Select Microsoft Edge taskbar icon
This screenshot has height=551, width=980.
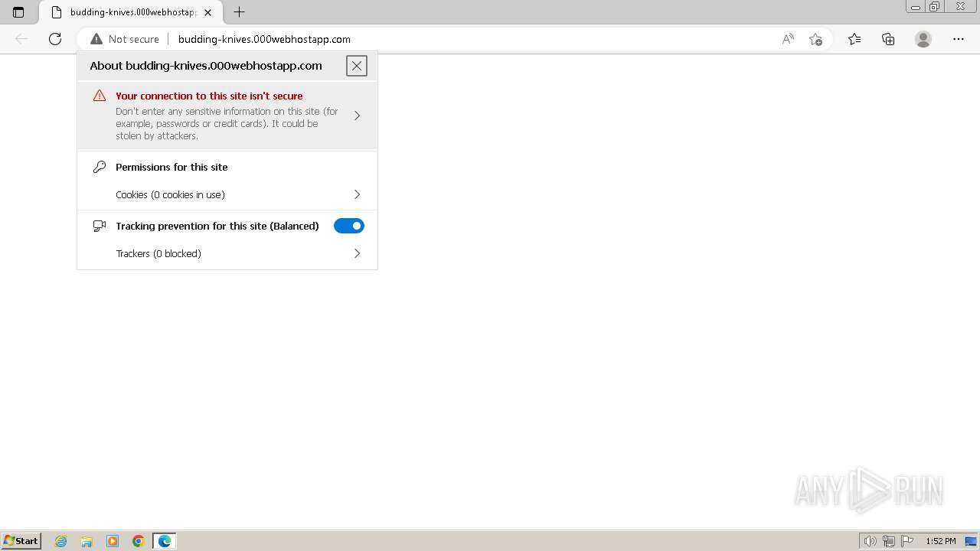(165, 541)
